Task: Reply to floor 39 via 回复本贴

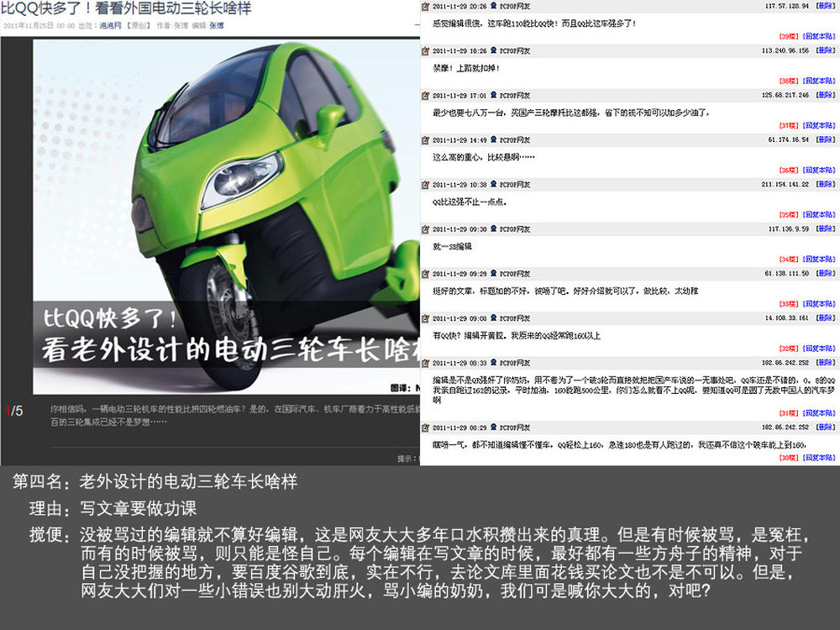Action: [819, 36]
